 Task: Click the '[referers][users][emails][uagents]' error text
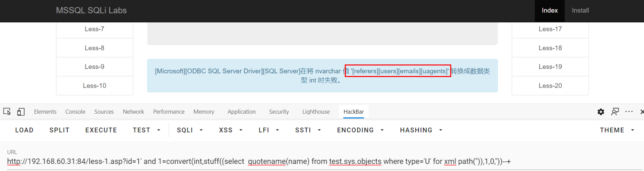[x=400, y=71]
